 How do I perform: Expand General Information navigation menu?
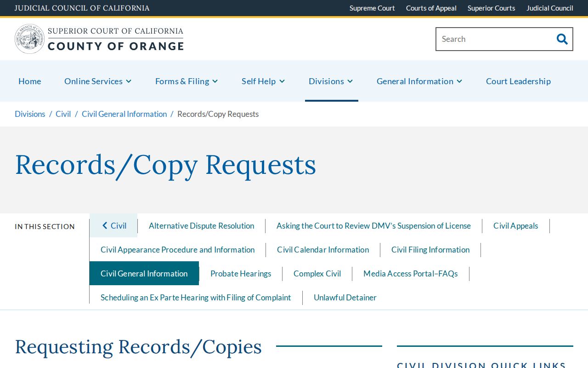point(419,81)
